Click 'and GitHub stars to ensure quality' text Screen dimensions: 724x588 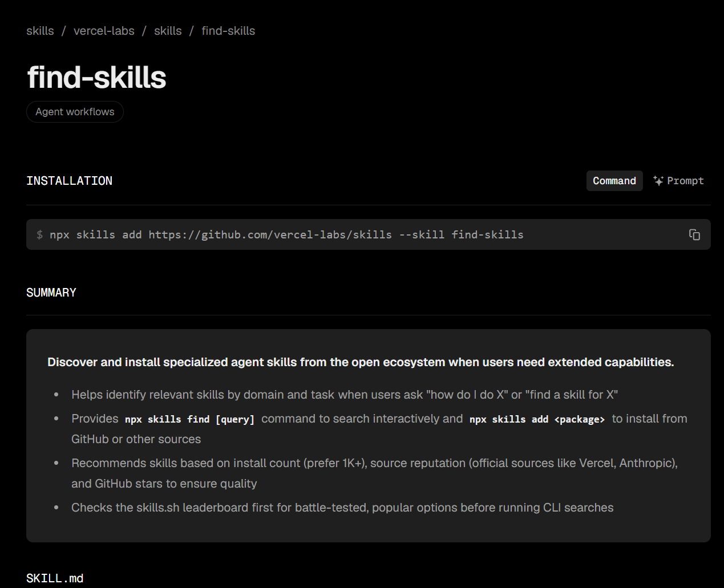point(164,484)
